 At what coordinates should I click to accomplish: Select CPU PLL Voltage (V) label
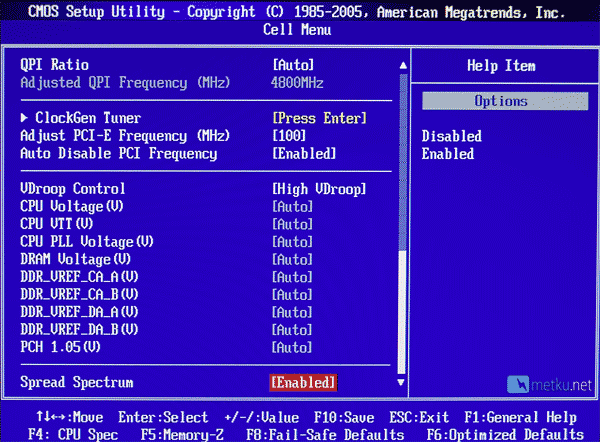pos(87,241)
